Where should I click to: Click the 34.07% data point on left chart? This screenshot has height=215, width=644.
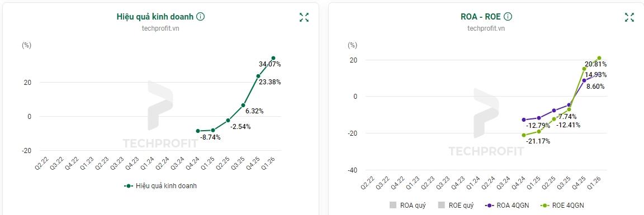pos(273,58)
